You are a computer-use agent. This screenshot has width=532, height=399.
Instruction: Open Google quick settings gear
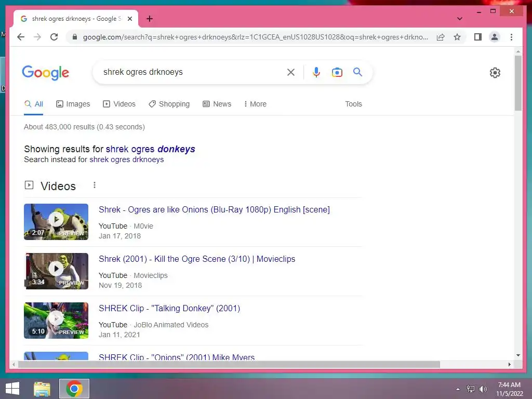pyautogui.click(x=495, y=72)
